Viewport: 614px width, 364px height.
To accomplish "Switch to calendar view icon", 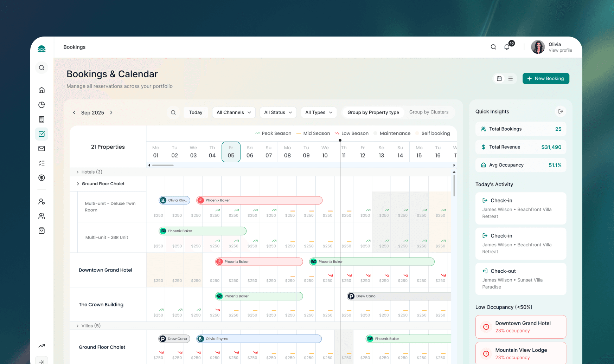I will pos(499,79).
